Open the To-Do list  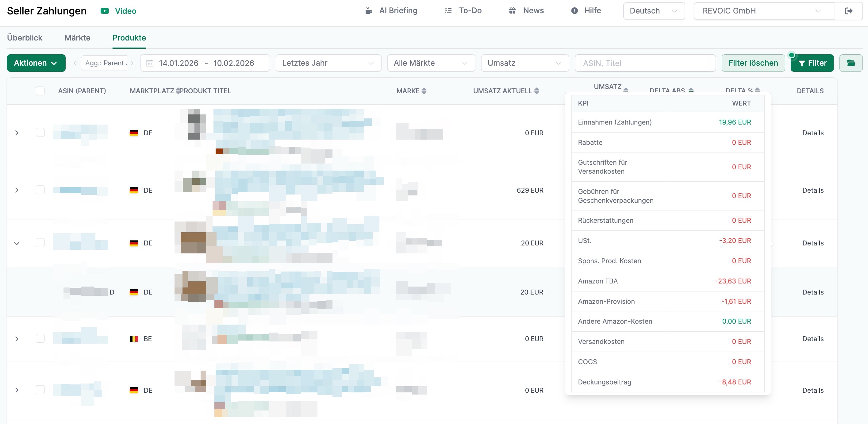pyautogui.click(x=463, y=10)
